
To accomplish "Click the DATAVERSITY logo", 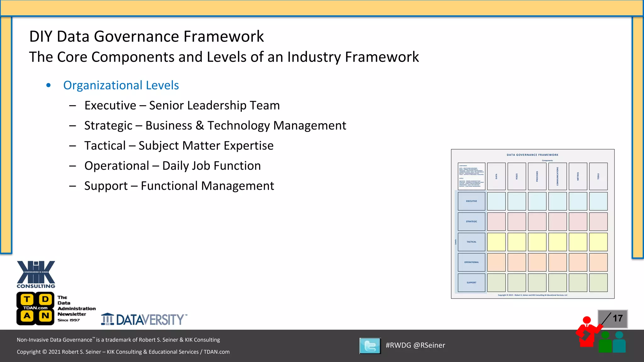I will tap(144, 319).
